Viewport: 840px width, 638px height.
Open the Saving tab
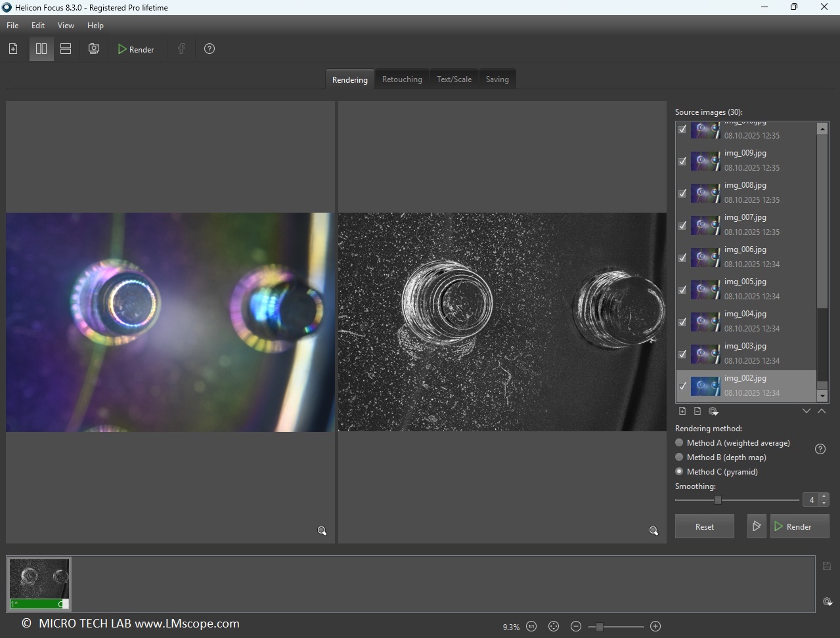497,79
